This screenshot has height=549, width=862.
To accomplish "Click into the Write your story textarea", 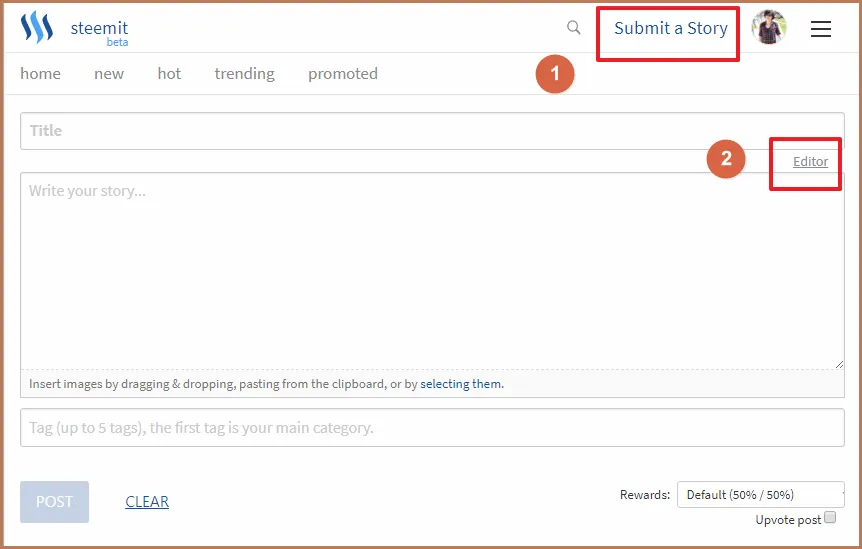I will pos(432,270).
